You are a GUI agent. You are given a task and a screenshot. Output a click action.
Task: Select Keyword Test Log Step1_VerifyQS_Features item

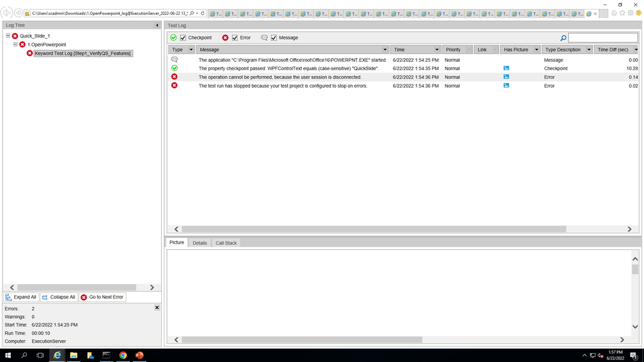[x=83, y=53]
